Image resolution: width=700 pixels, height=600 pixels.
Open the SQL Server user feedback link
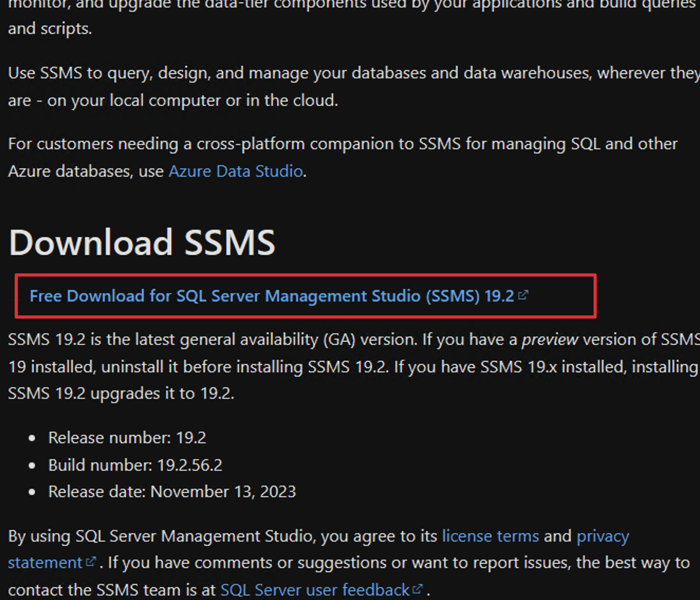[x=315, y=590]
